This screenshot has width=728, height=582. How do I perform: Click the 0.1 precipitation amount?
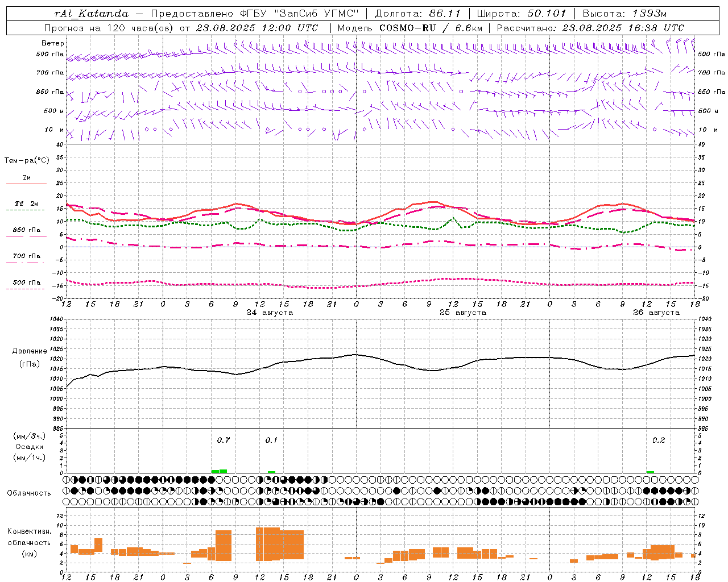point(272,440)
